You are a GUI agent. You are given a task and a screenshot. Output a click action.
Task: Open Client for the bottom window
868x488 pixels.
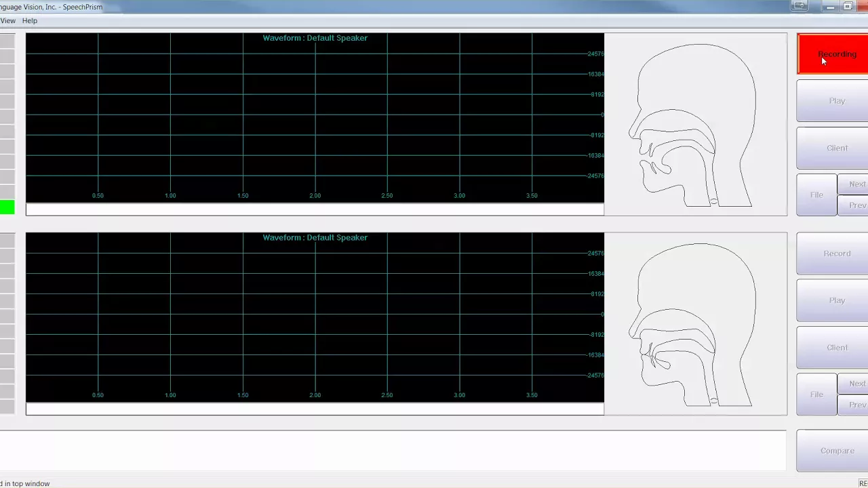click(833, 348)
